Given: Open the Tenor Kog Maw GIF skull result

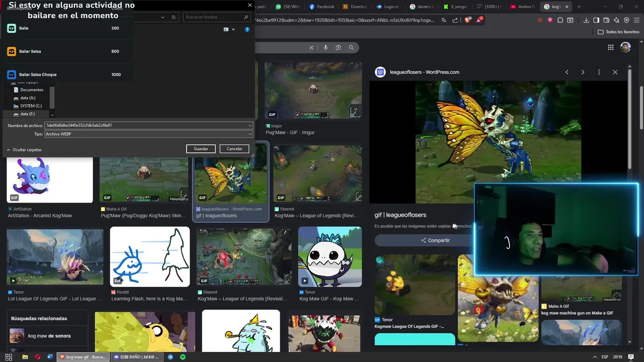Looking at the screenshot, I should pyautogui.click(x=330, y=257).
